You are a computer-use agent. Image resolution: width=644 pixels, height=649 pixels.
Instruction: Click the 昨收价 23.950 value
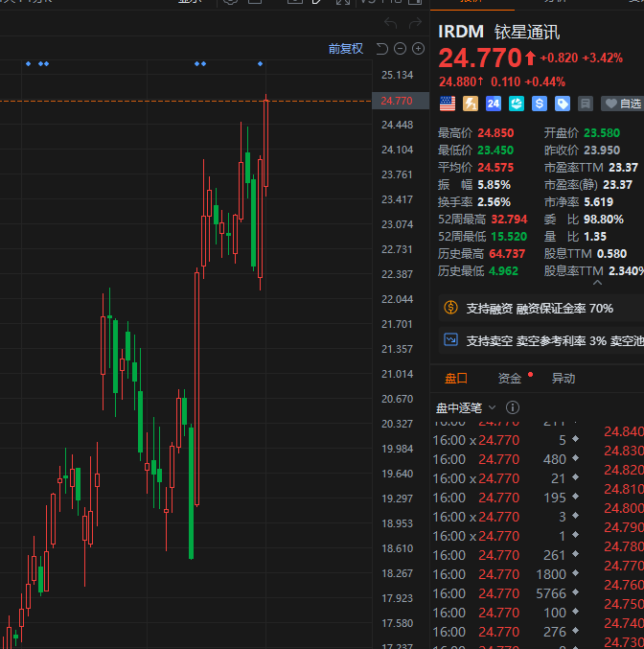pos(602,151)
